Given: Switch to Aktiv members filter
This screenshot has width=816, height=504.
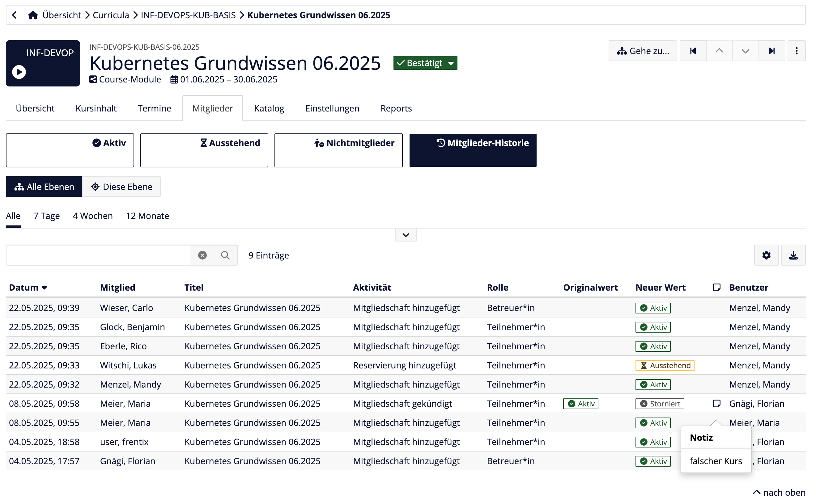Looking at the screenshot, I should click(x=70, y=150).
